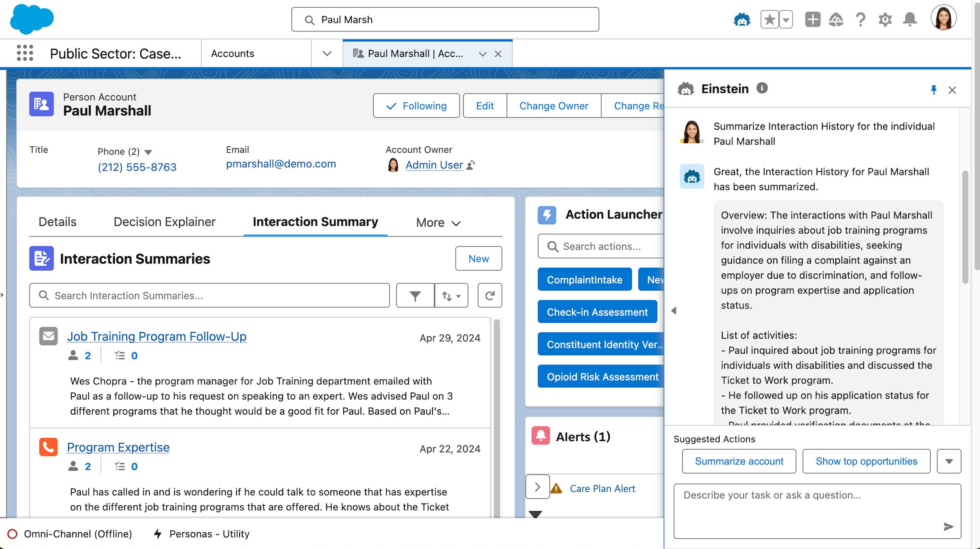Send the Einstein message with arrow icon
This screenshot has height=549, width=980.
point(948,527)
